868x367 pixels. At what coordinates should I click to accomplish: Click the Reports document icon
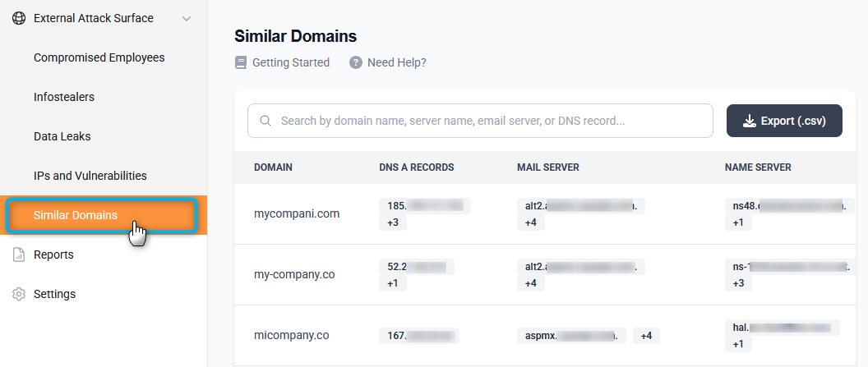click(19, 255)
